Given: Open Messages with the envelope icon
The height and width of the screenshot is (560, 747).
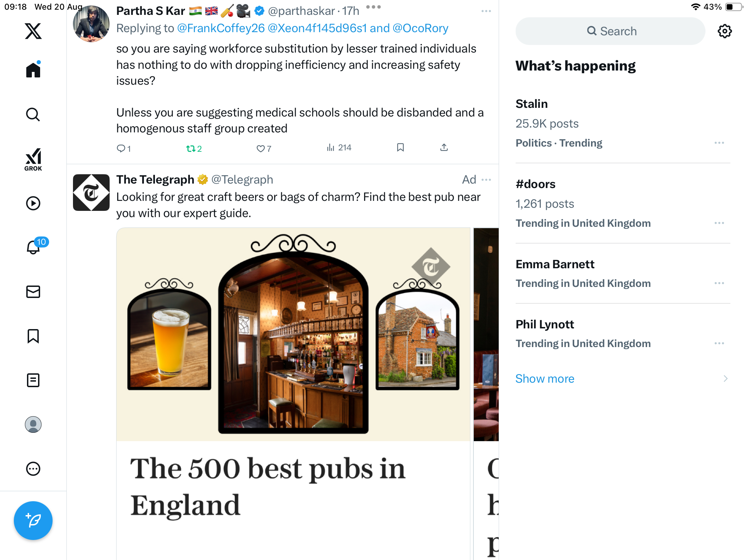Looking at the screenshot, I should click(x=33, y=292).
